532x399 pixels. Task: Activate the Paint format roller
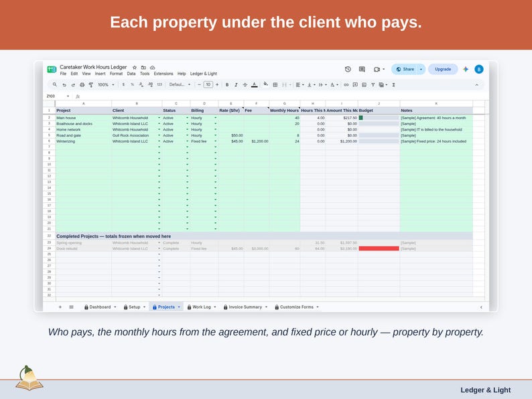pos(91,85)
